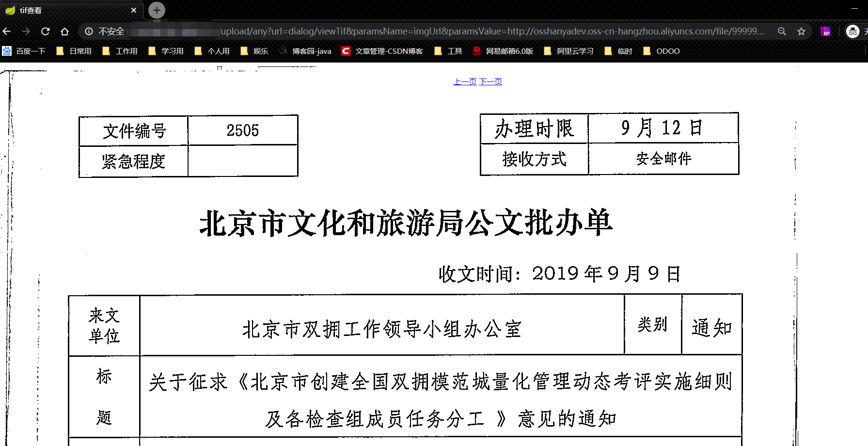Click the red CSDN C icon
The image size is (868, 446).
point(346,50)
